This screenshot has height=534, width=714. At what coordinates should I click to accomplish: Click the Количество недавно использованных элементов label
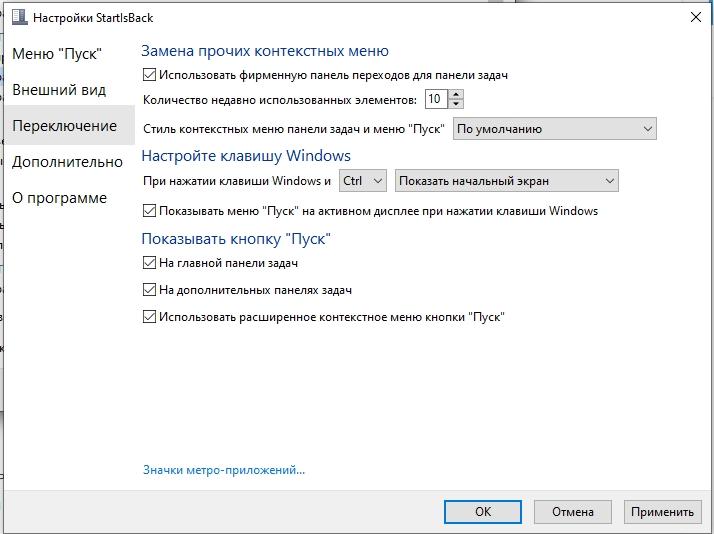coord(280,100)
